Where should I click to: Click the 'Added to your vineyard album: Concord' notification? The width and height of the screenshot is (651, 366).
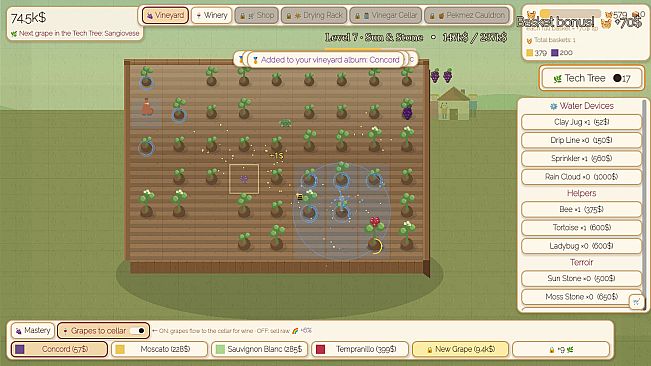[326, 60]
